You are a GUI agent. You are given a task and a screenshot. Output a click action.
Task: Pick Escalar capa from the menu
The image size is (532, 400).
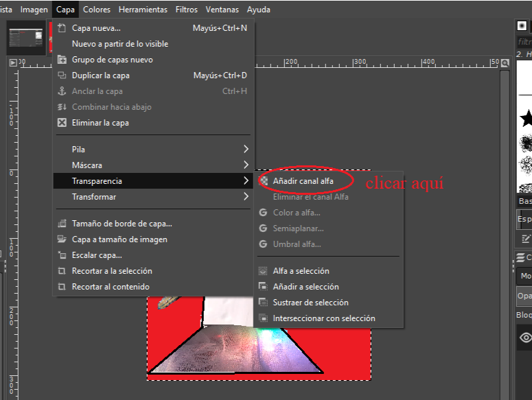(x=96, y=255)
